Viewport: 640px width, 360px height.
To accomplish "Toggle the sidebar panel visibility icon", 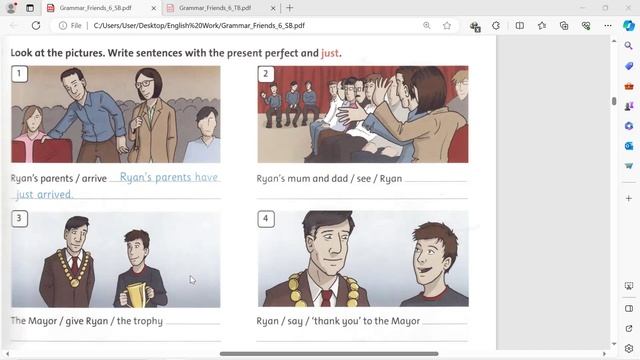I will [629, 308].
